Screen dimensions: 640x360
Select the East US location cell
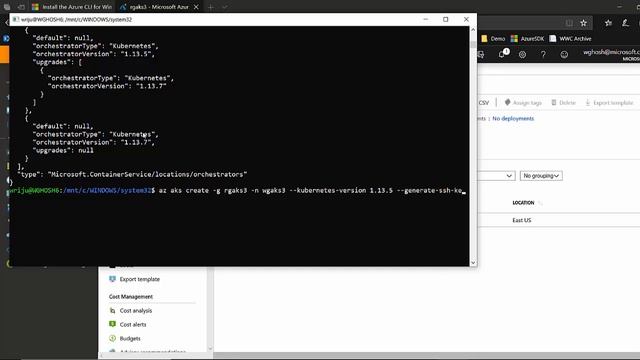click(x=522, y=220)
